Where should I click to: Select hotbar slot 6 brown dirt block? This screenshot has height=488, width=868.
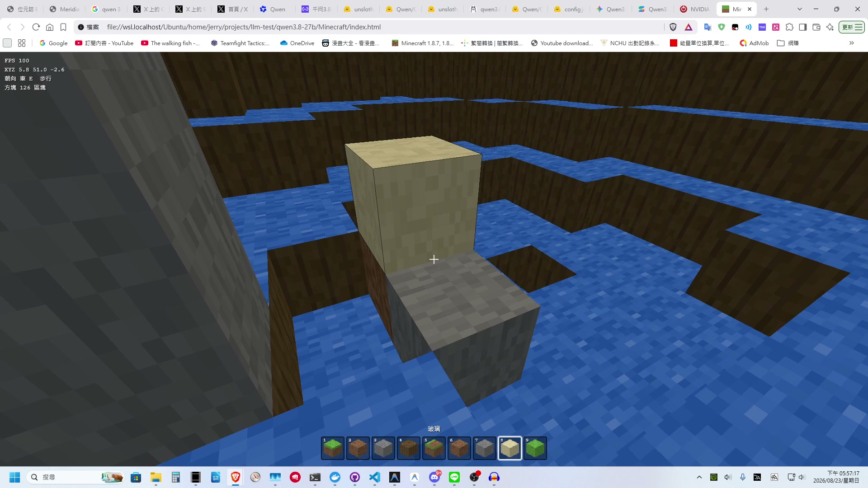(459, 448)
